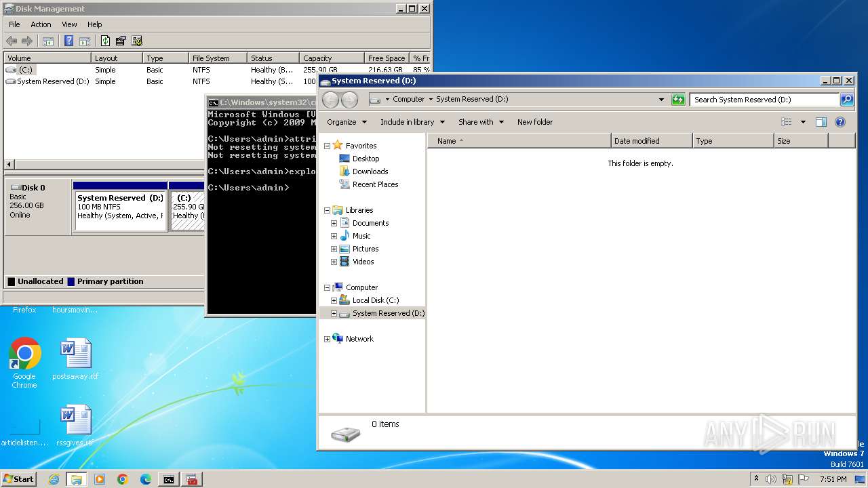Click the Start button
The image size is (868, 488).
point(18,479)
